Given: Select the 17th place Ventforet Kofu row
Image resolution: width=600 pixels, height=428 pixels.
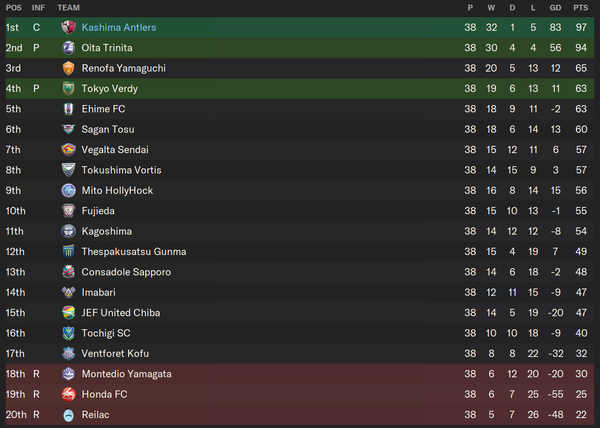Looking at the screenshot, I should (300, 353).
